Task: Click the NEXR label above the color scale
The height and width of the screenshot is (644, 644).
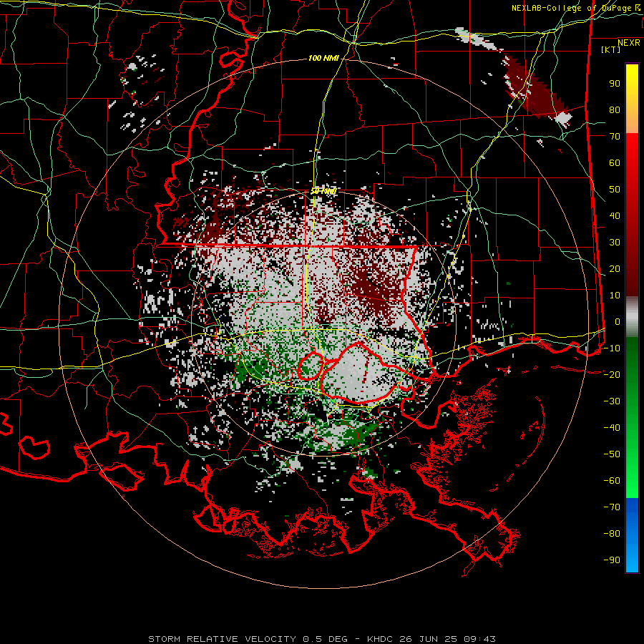Action: 628,43
